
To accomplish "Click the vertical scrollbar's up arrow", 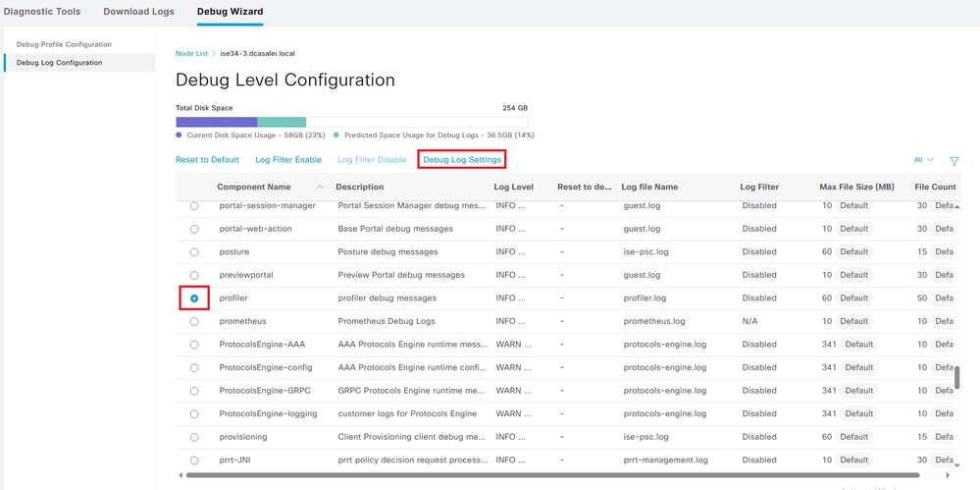I will 956,206.
